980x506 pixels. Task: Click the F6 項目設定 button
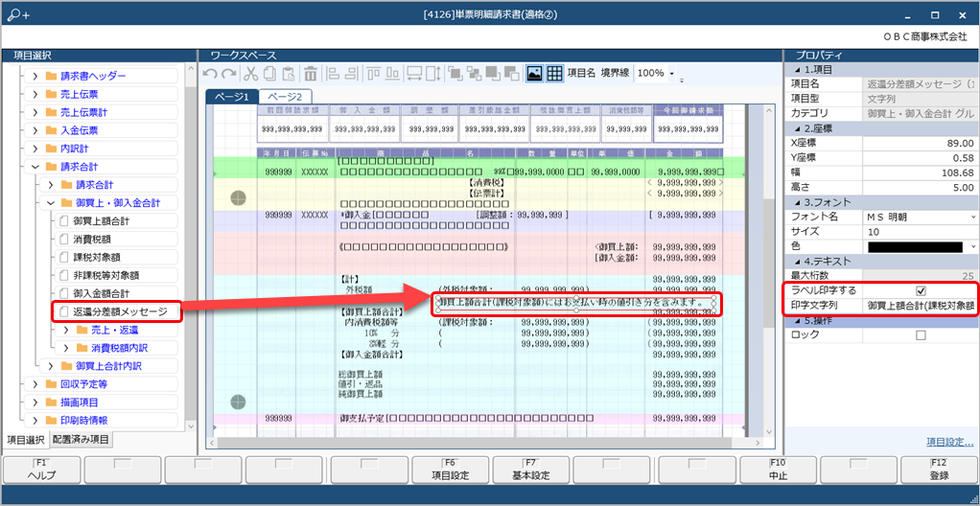click(452, 470)
